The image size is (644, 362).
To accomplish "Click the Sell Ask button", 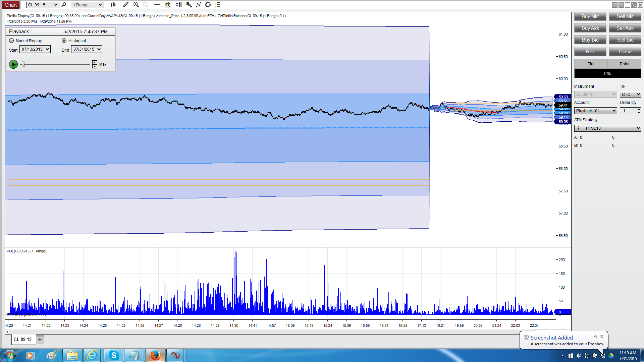I will 625,28.
